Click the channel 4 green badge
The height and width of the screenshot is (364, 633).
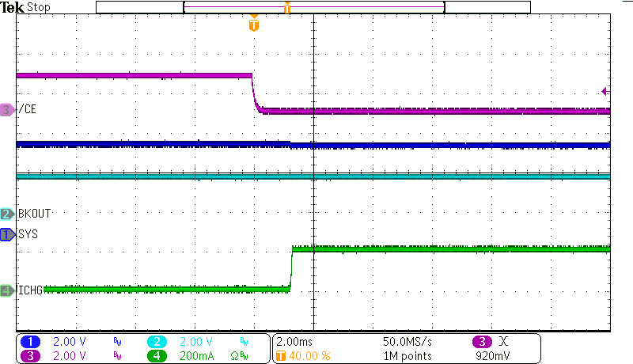click(157, 355)
